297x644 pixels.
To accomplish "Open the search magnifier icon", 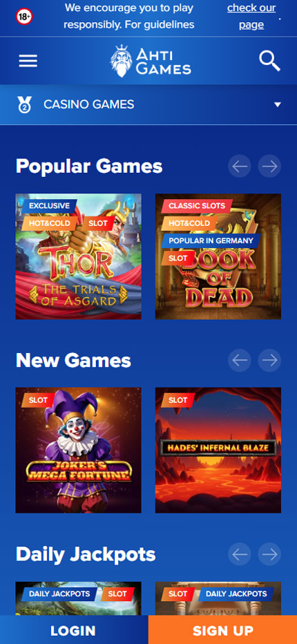I will 269,61.
